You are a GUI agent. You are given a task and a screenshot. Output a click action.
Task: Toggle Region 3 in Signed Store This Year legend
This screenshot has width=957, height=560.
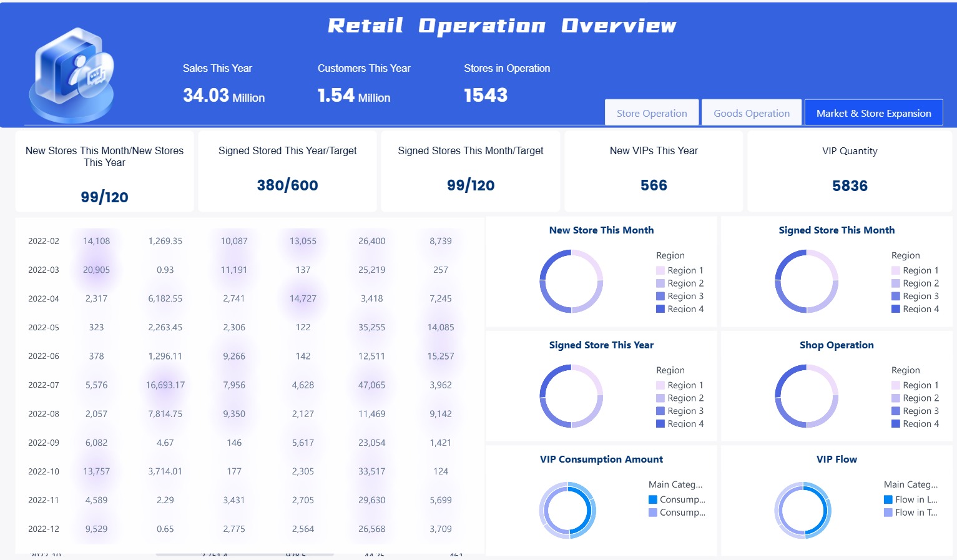click(687, 411)
